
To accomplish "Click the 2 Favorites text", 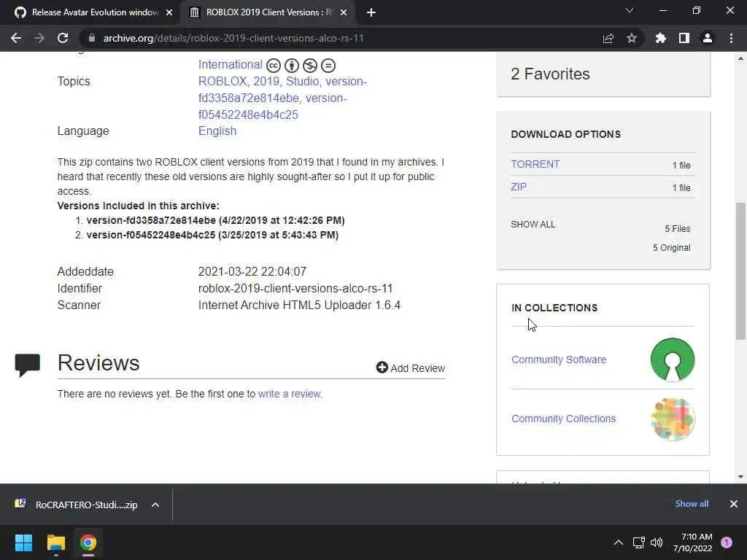I will (550, 74).
